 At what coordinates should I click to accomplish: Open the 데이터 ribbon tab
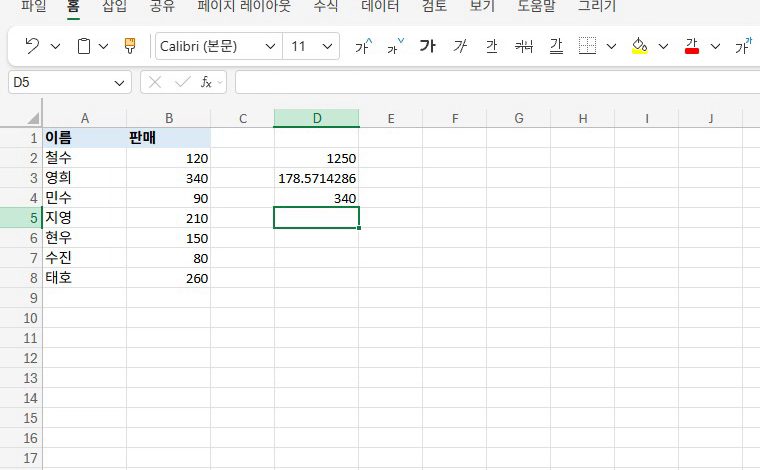coord(380,6)
